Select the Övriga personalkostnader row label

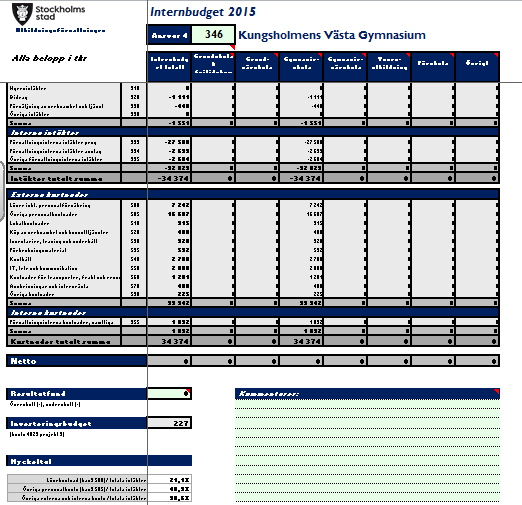(43, 214)
